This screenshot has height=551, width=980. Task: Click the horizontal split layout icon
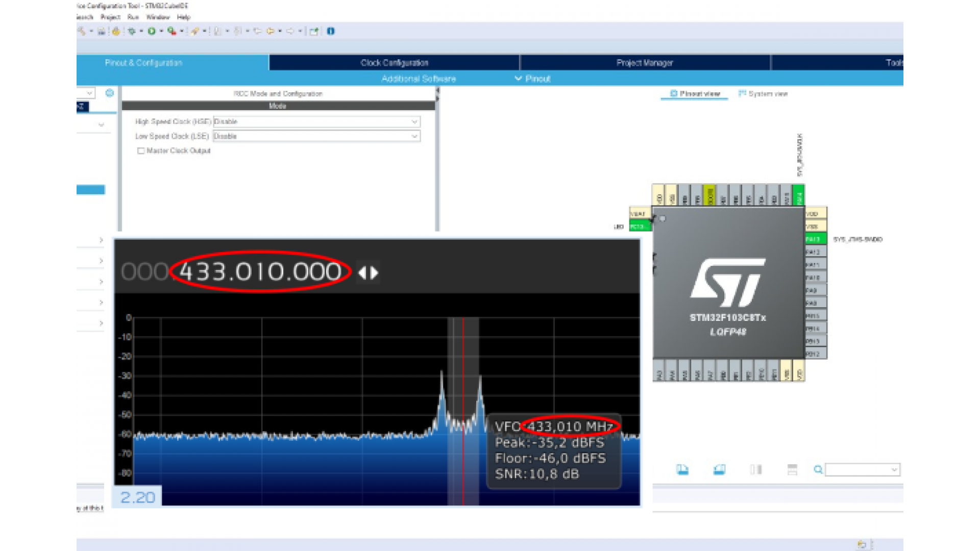click(792, 469)
